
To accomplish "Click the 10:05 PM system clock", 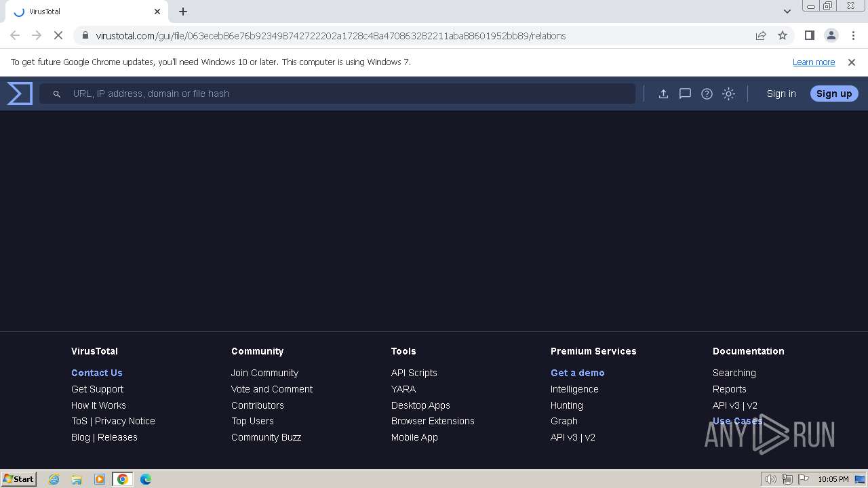I will pyautogui.click(x=833, y=479).
